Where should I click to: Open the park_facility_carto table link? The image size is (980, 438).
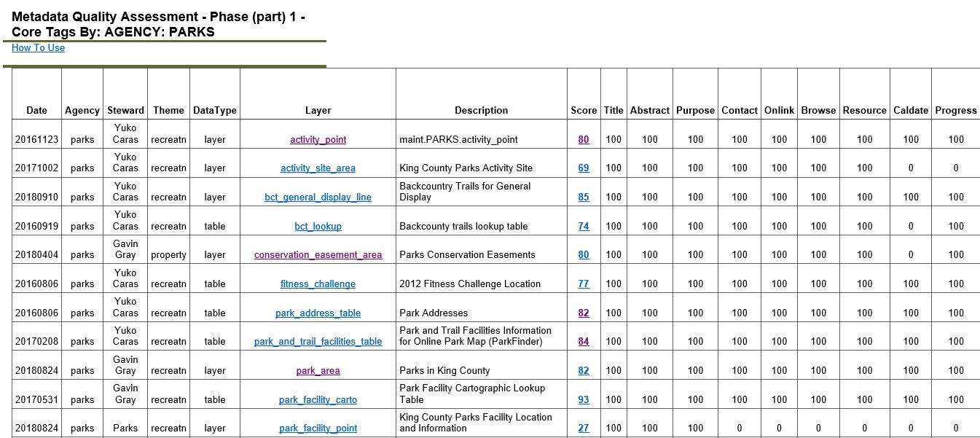(x=318, y=399)
